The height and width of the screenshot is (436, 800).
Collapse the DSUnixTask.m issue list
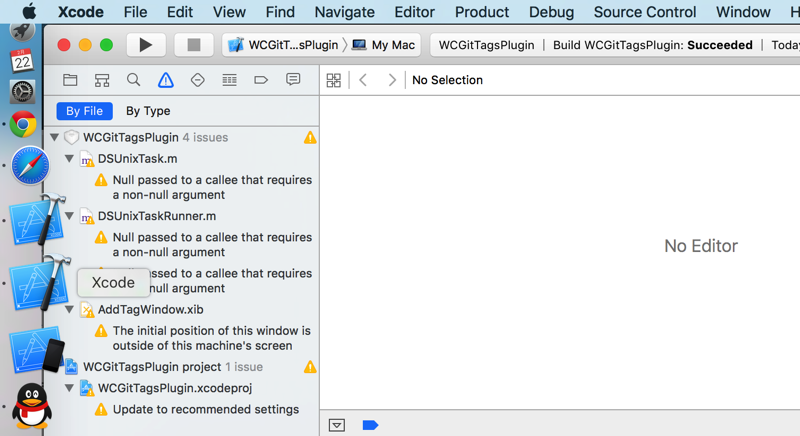69,159
